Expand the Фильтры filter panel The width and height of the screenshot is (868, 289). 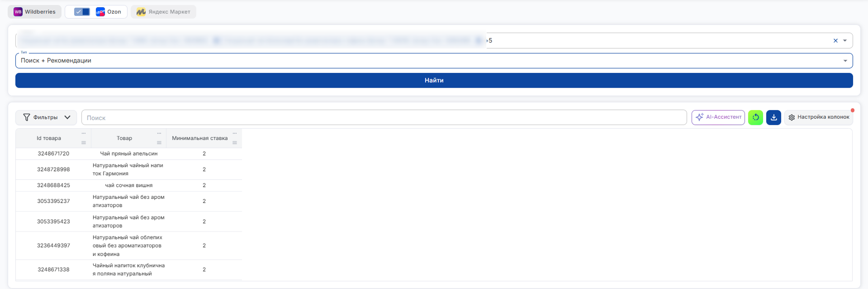coord(46,117)
